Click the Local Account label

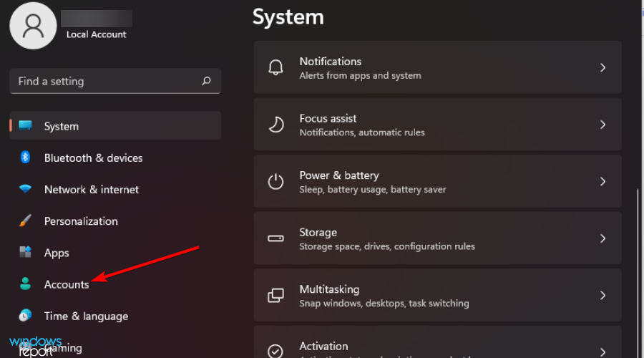click(96, 34)
